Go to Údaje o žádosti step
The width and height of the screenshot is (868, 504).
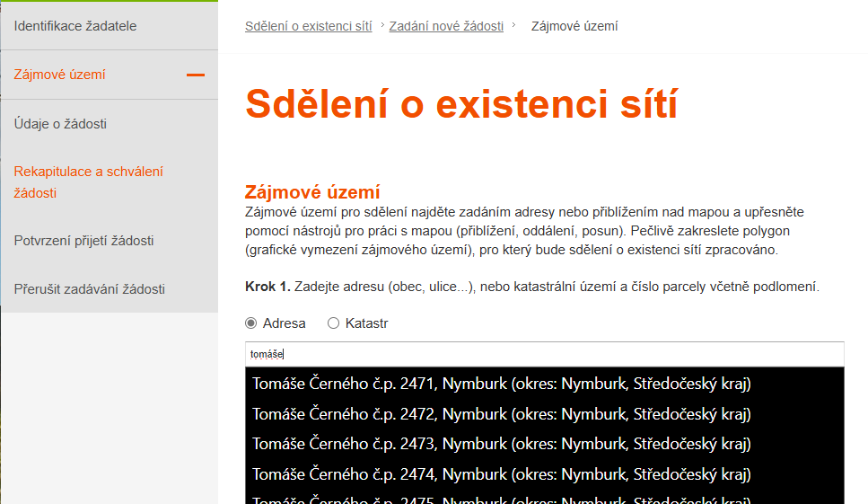tap(60, 124)
